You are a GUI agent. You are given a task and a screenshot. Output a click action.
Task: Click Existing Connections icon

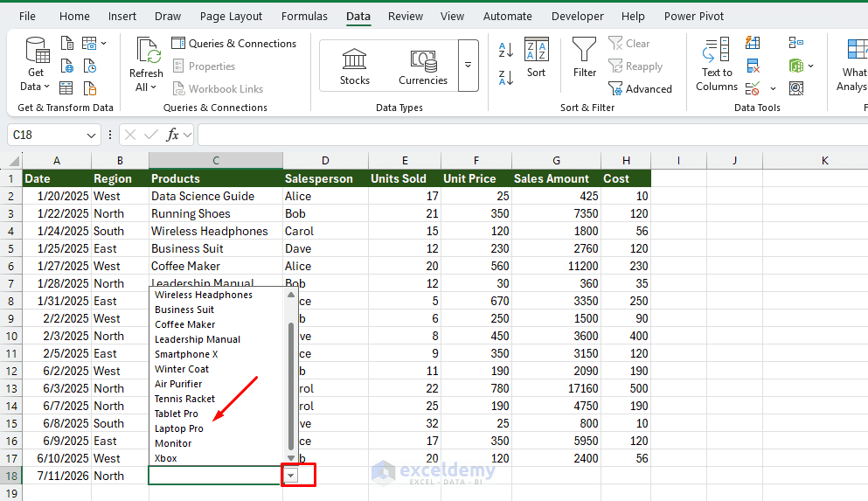tap(90, 88)
